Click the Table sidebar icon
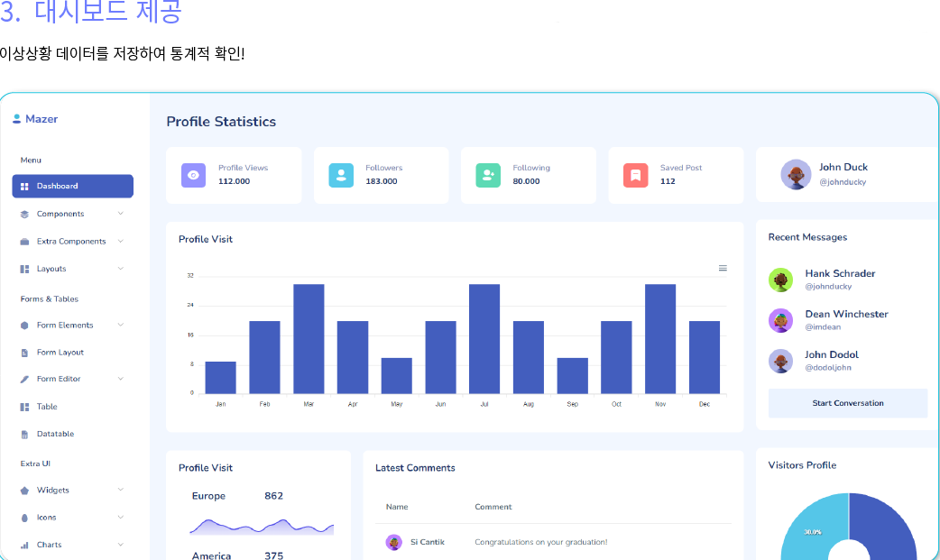Screen dimensions: 940x560 24,407
